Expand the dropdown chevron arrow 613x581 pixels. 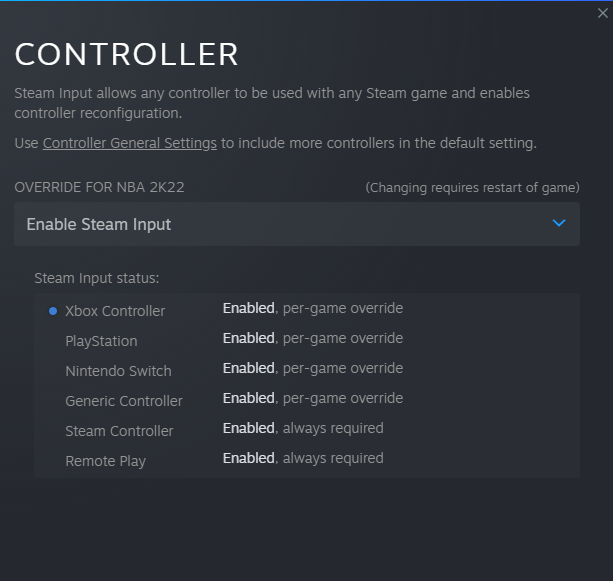pyautogui.click(x=559, y=223)
